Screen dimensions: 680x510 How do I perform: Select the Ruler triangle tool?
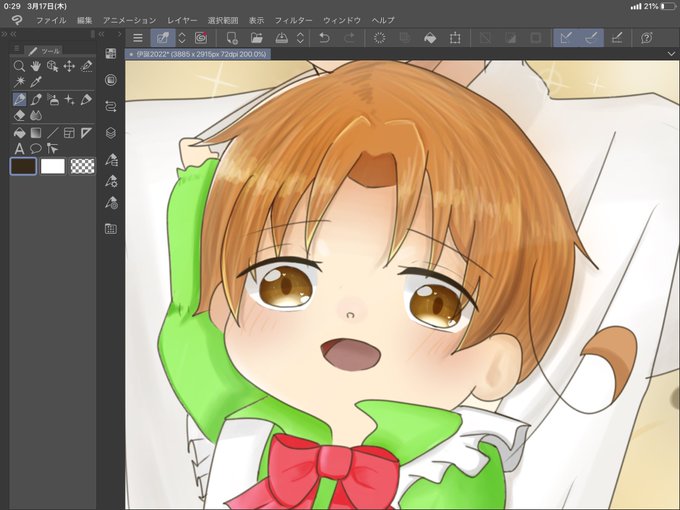coord(86,133)
